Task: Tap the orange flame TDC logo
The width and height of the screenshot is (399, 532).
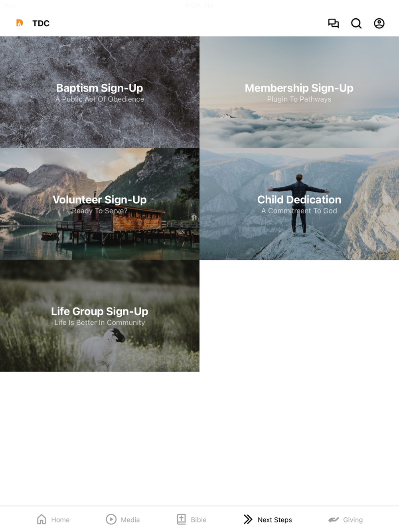Action: tap(20, 23)
